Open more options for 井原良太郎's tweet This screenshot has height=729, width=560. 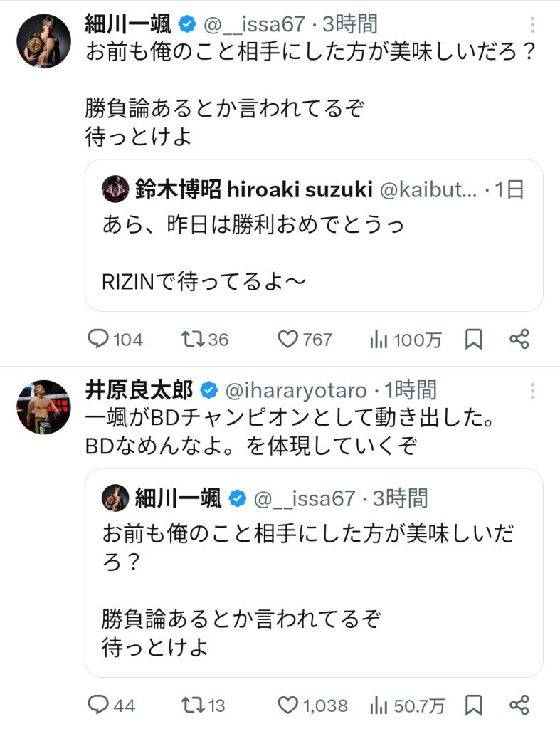coord(532,390)
